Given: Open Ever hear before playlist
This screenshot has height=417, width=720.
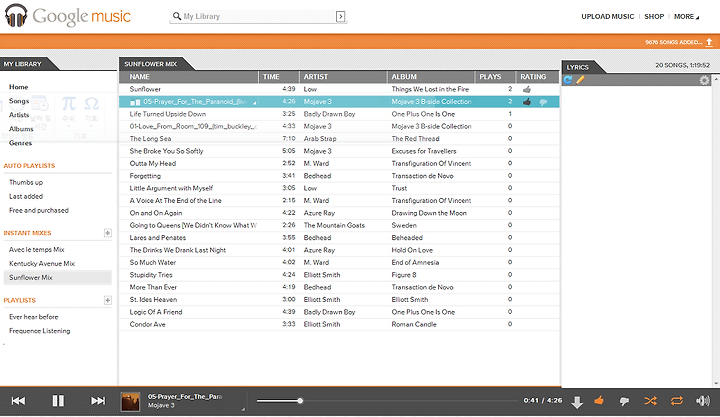Looking at the screenshot, I should pyautogui.click(x=34, y=317).
